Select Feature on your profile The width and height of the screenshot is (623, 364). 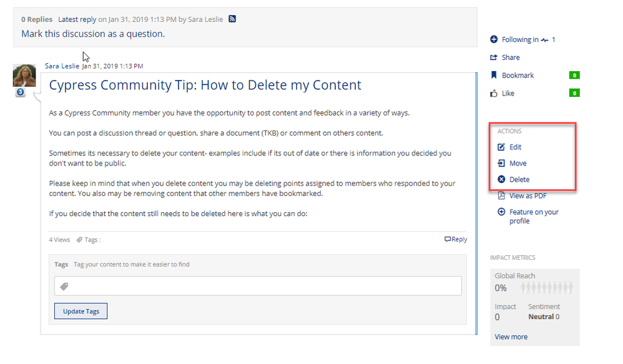[534, 216]
